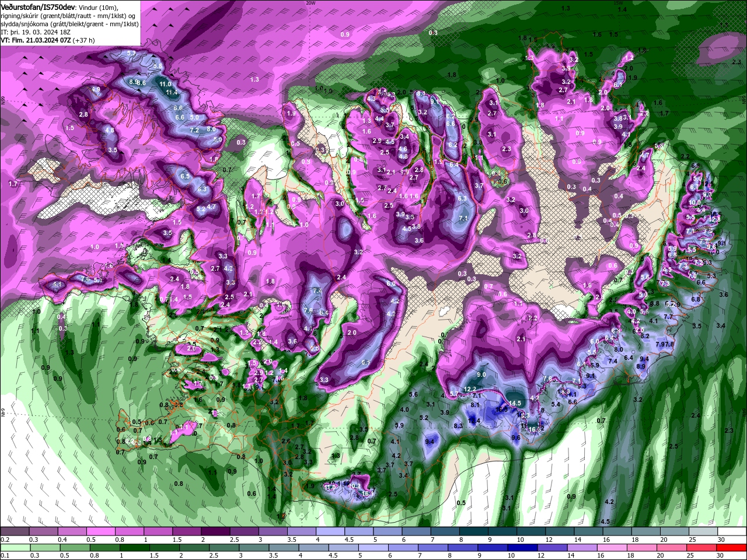
Task: Click the '25' label on the snow scale
Action: 692,540
